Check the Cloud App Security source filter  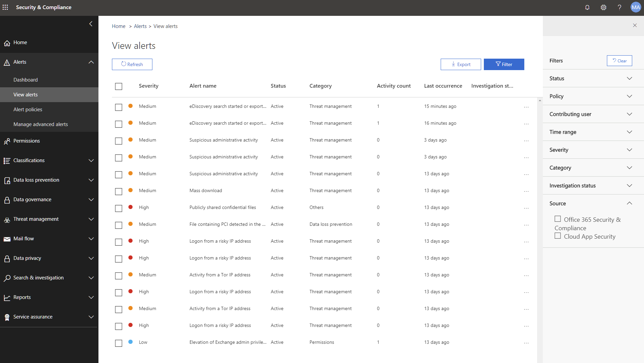[558, 236]
